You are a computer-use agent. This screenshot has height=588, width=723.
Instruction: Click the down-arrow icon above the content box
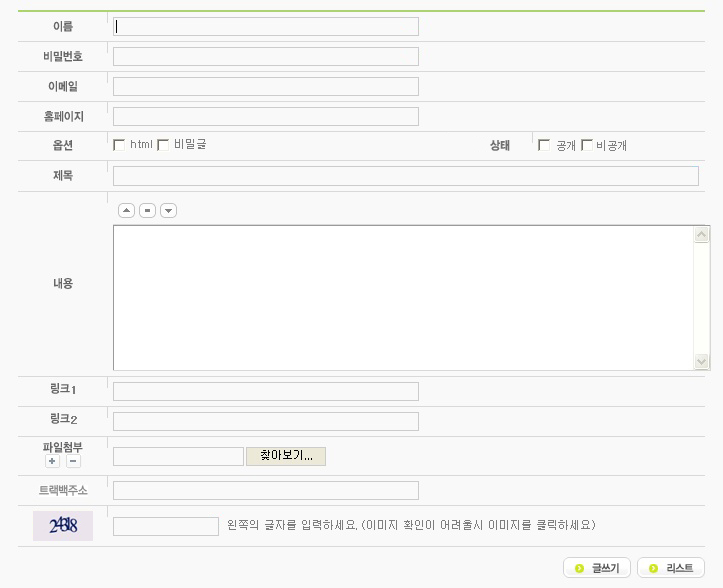[x=168, y=211]
